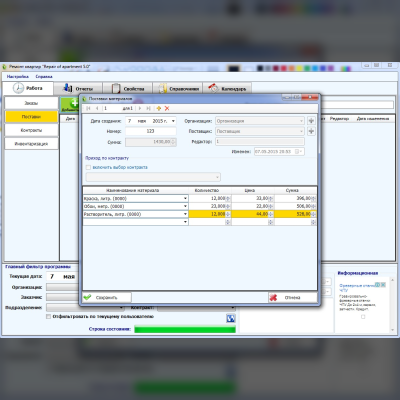Click the add record plus icon in navigator
Viewport: 400px width, 400px height.
pyautogui.click(x=159, y=108)
